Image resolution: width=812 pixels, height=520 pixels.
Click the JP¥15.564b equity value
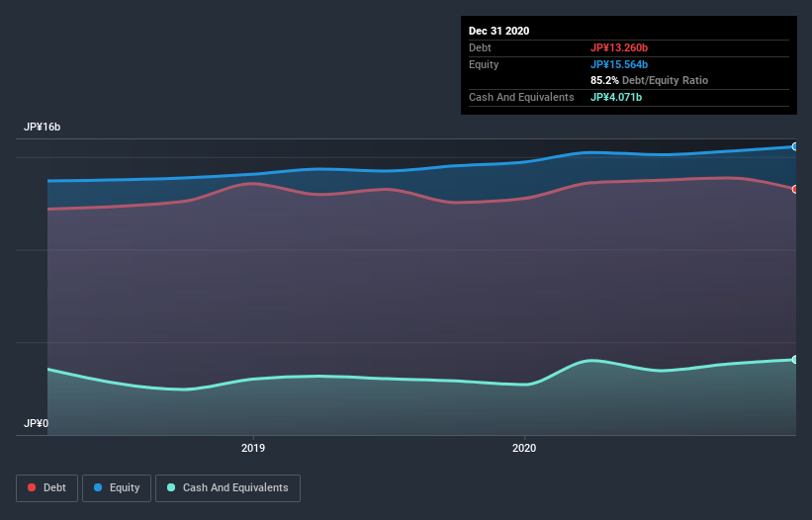(x=619, y=64)
